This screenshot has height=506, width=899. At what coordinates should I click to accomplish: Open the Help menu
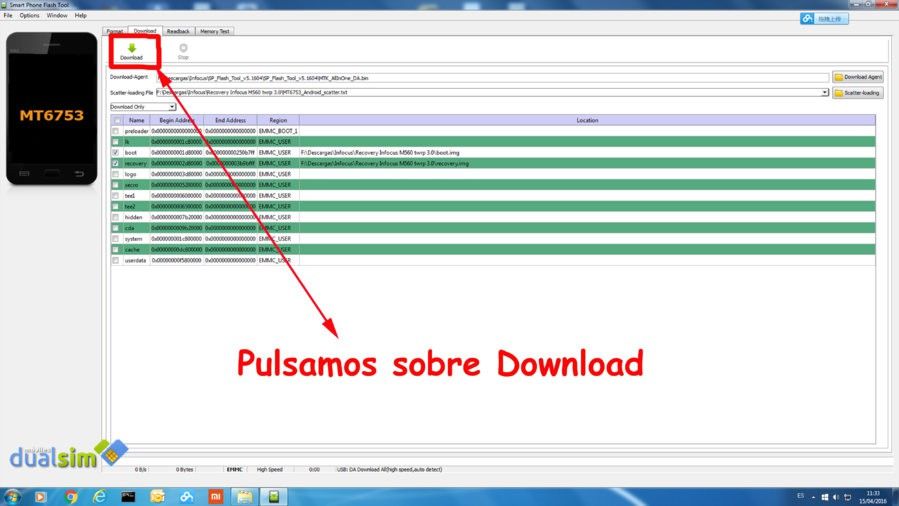(81, 15)
